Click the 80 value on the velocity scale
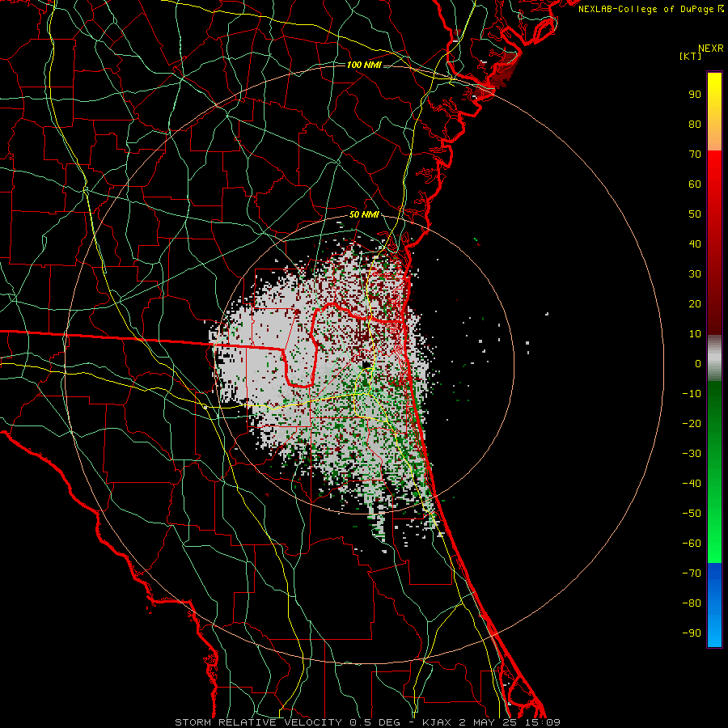 point(695,124)
